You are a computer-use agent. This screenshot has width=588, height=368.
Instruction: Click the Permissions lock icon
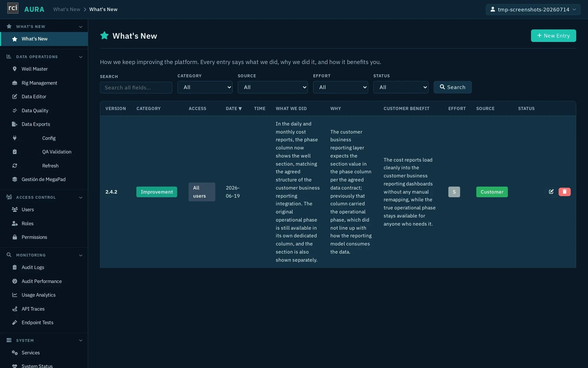(x=14, y=237)
